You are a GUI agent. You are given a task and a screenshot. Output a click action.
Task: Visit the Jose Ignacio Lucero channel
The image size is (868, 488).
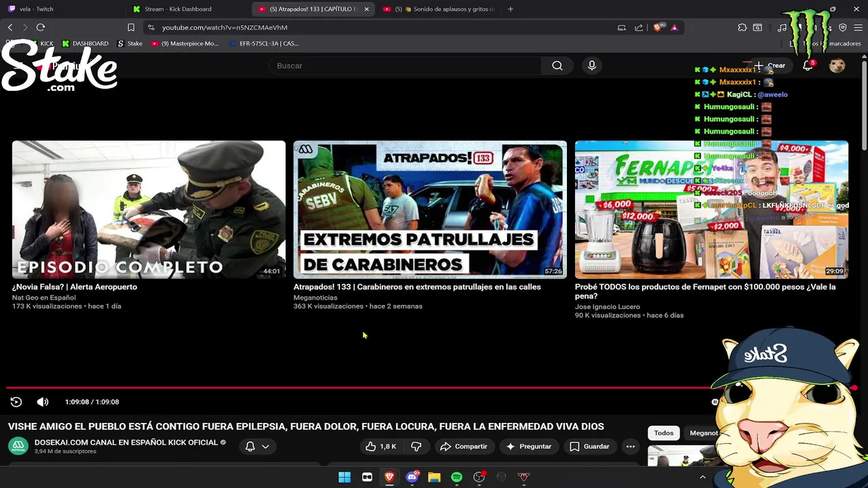(608, 307)
